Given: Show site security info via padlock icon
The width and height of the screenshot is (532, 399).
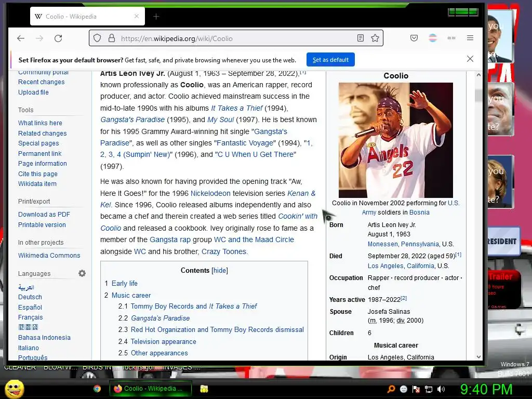Looking at the screenshot, I should [111, 38].
